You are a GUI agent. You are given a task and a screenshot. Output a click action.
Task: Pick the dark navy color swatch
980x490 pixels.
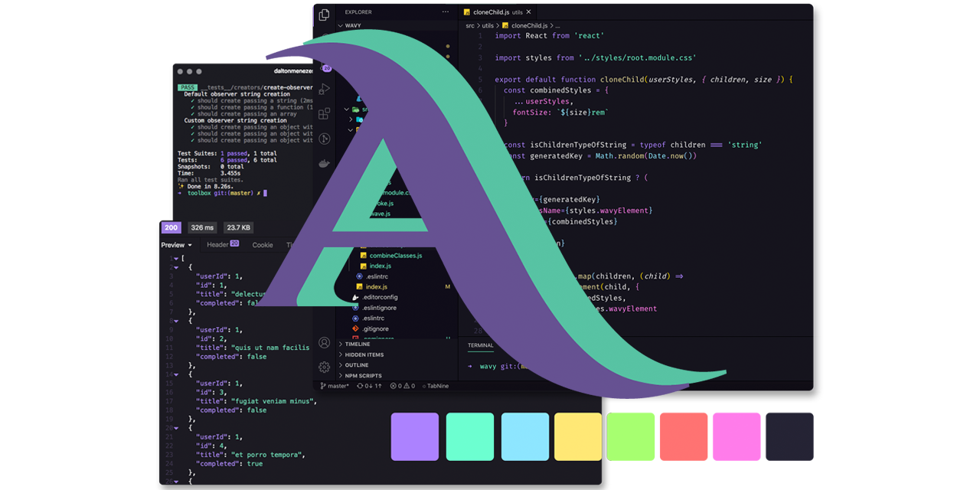click(789, 437)
